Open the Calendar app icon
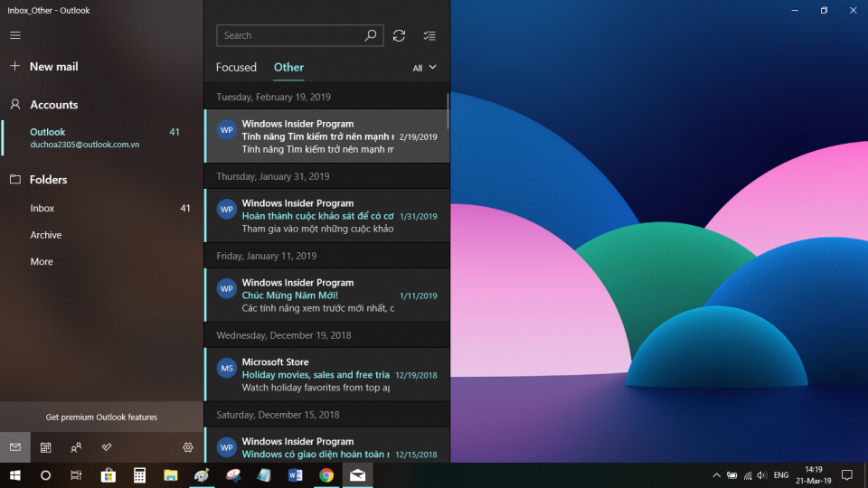The width and height of the screenshot is (868, 488). tap(45, 447)
